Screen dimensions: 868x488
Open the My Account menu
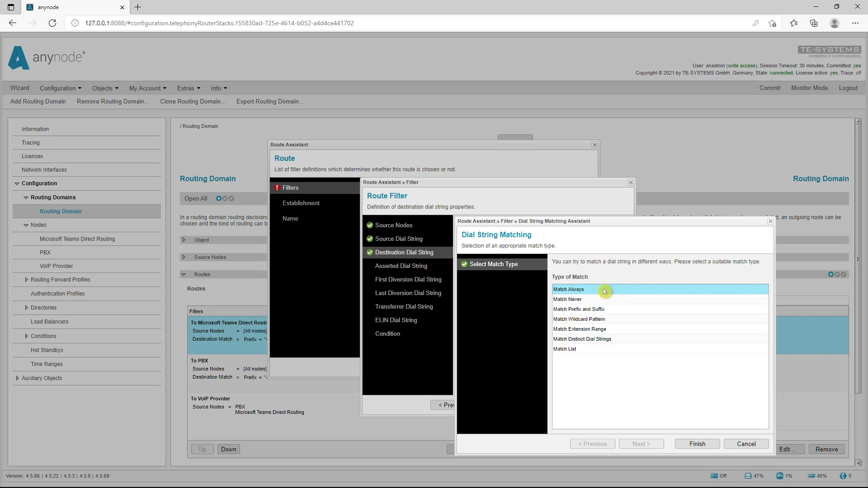click(148, 88)
